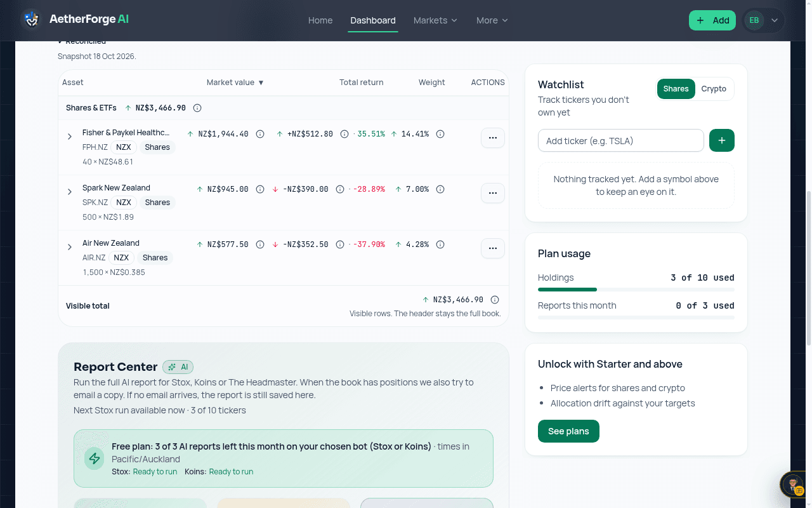Open actions menu for Air New Zealand
This screenshot has height=508, width=812.
click(x=493, y=248)
